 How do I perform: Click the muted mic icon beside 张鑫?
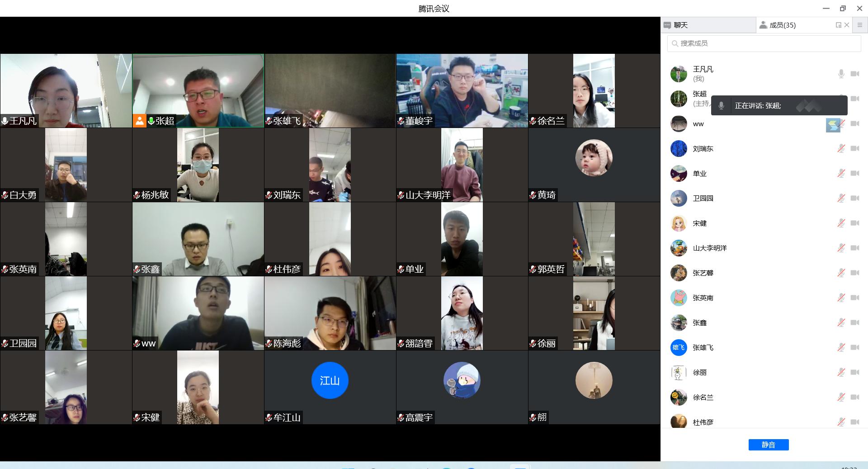tap(841, 322)
